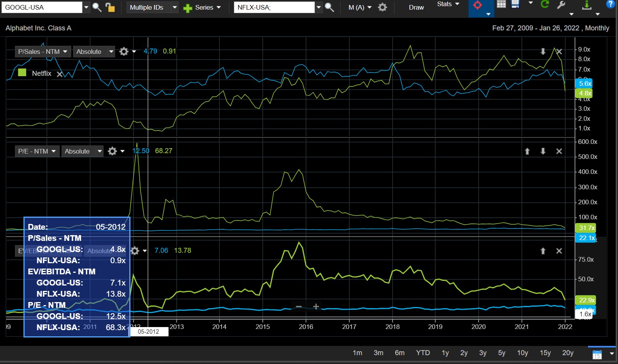618x364 pixels.
Task: Expand the download icon dropdown arrow
Action: [598, 14]
